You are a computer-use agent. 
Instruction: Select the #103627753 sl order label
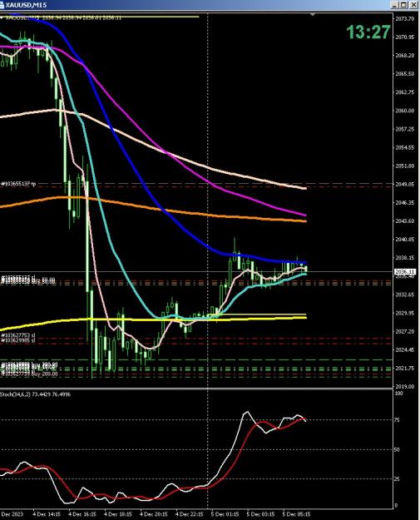[x=18, y=335]
